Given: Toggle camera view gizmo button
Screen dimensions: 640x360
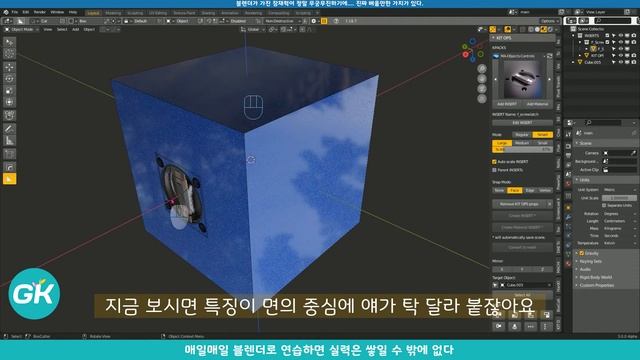Looking at the screenshot, I should (482, 89).
